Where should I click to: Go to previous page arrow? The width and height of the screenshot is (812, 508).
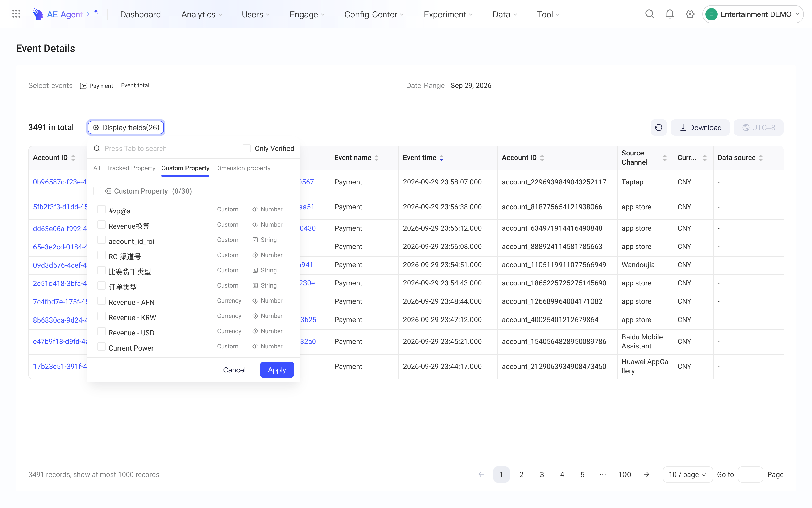coord(481,474)
